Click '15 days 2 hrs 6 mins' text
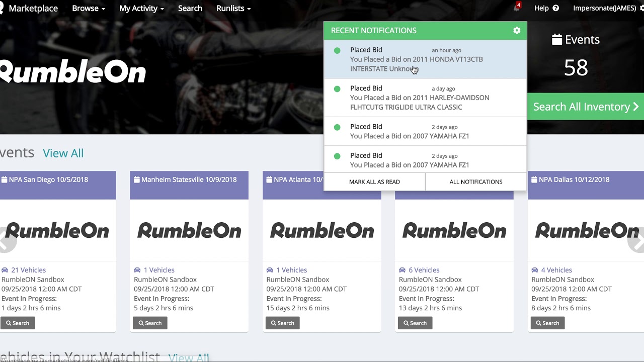The height and width of the screenshot is (362, 644). 298,308
